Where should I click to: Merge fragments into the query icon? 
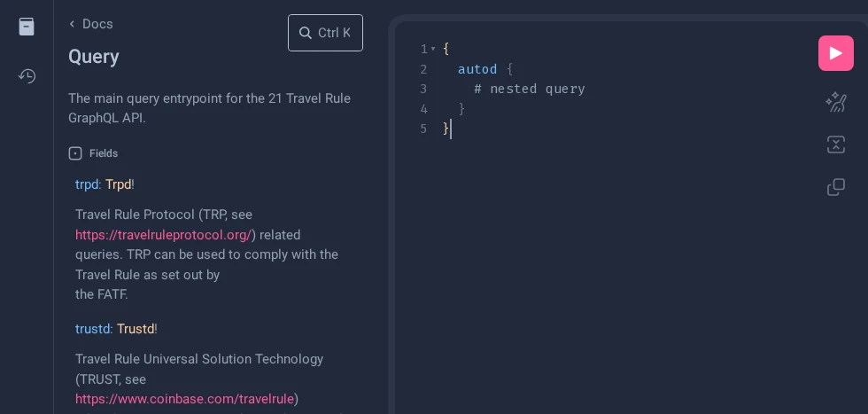point(836,145)
